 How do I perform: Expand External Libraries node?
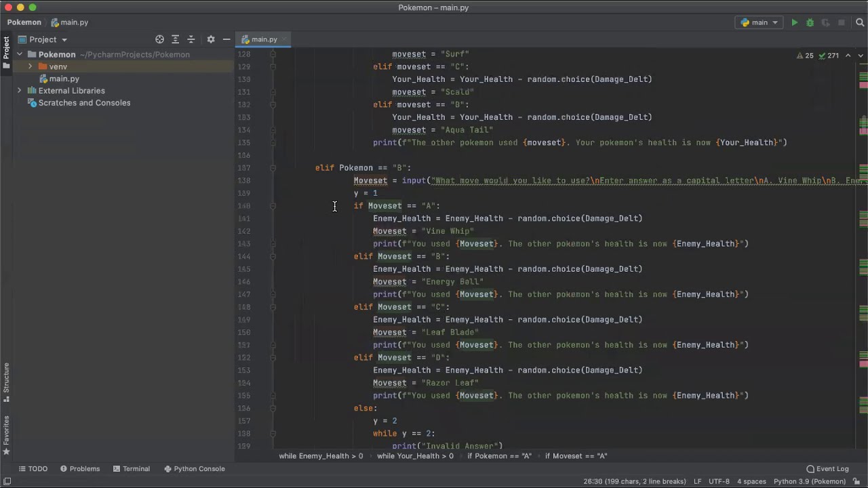pos(20,91)
